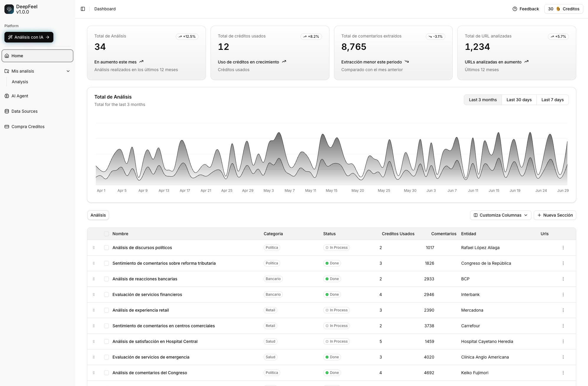Image resolution: width=588 pixels, height=386 pixels.
Task: Toggle the sidebar panel icon
Action: (x=83, y=9)
